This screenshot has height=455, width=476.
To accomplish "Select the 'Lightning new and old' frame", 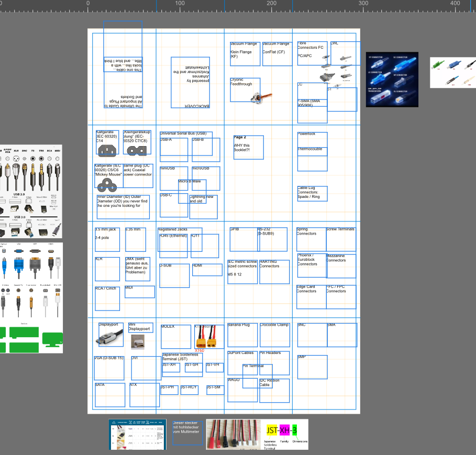I will pyautogui.click(x=203, y=207).
